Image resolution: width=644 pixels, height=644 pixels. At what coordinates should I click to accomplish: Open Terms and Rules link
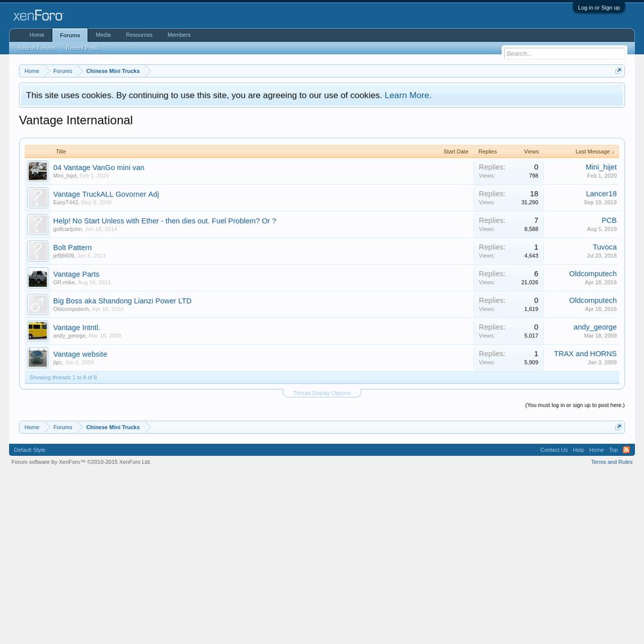(x=612, y=462)
